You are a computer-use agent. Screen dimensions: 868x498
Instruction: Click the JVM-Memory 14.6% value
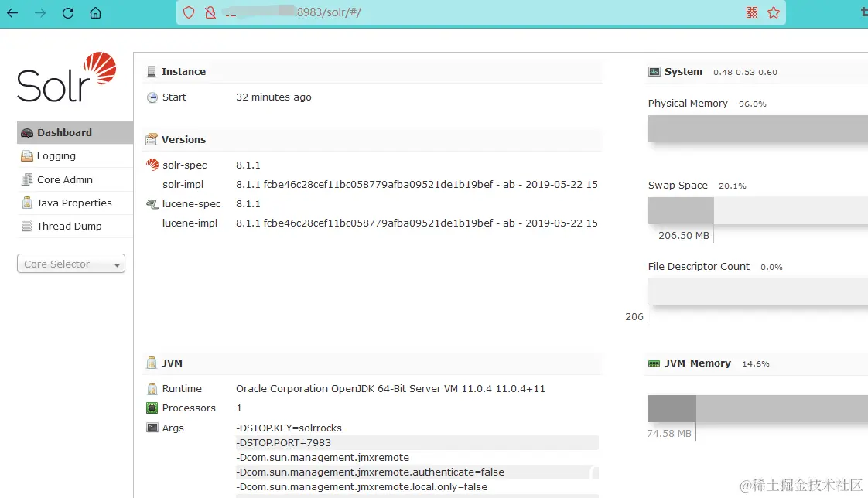(x=756, y=364)
